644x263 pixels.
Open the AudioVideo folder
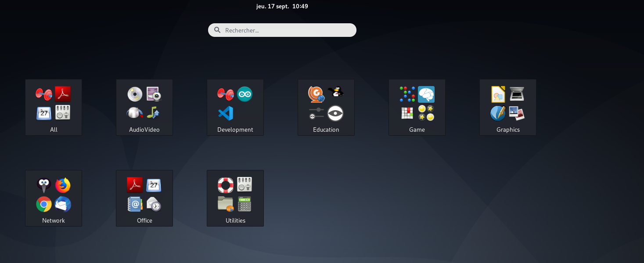[144, 108]
